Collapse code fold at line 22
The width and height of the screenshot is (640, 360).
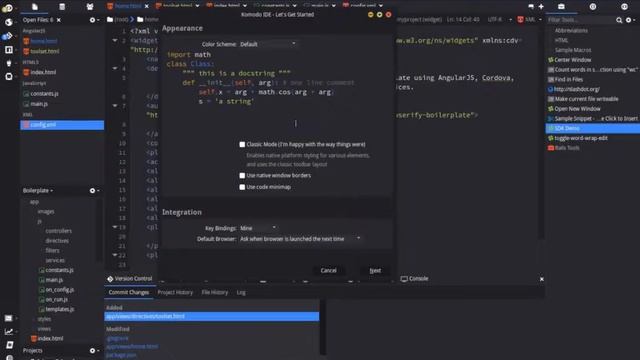coord(115,255)
